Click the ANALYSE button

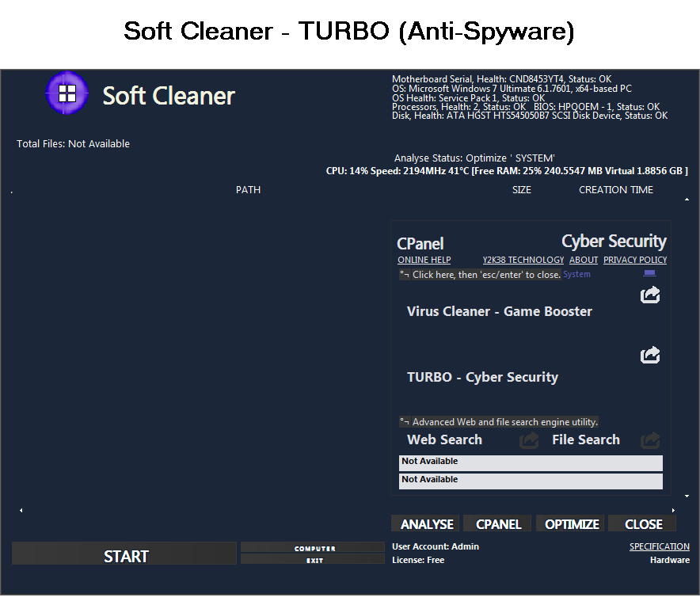[426, 523]
